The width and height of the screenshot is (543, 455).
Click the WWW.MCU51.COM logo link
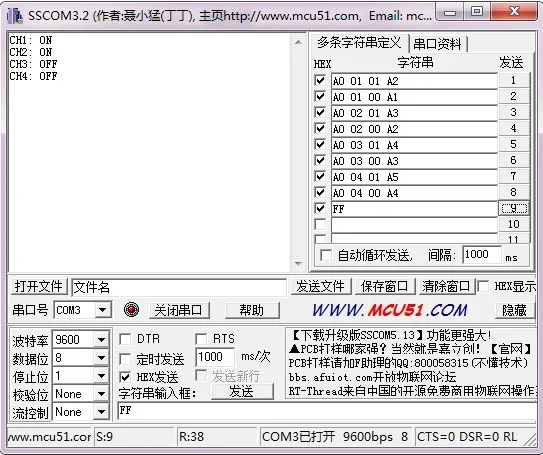point(390,310)
